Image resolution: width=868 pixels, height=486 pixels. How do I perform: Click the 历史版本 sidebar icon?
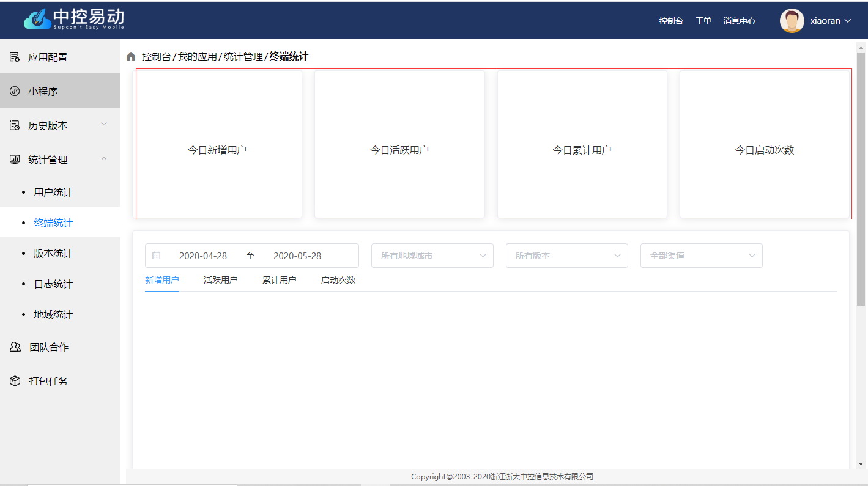point(15,125)
